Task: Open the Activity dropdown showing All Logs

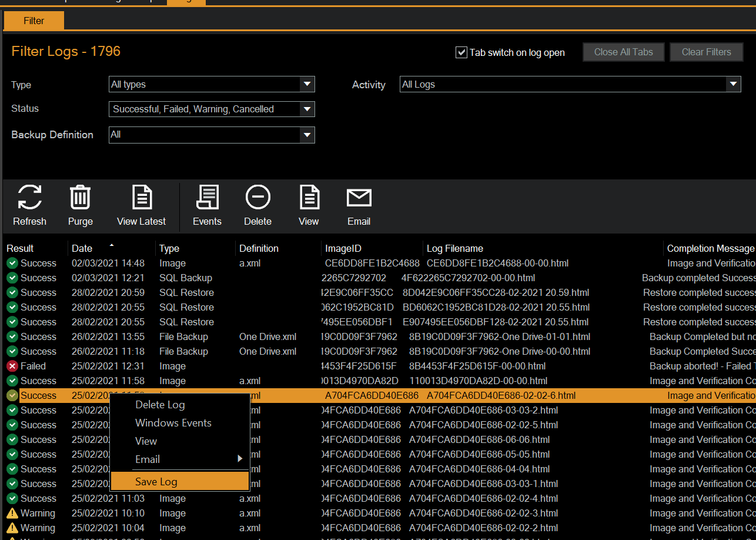Action: [570, 84]
